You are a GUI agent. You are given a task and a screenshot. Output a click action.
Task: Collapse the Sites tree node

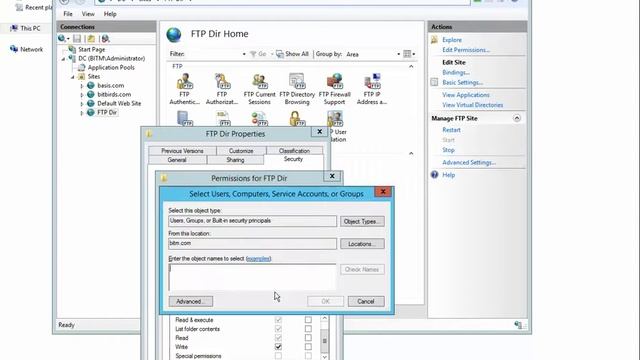tap(73, 77)
